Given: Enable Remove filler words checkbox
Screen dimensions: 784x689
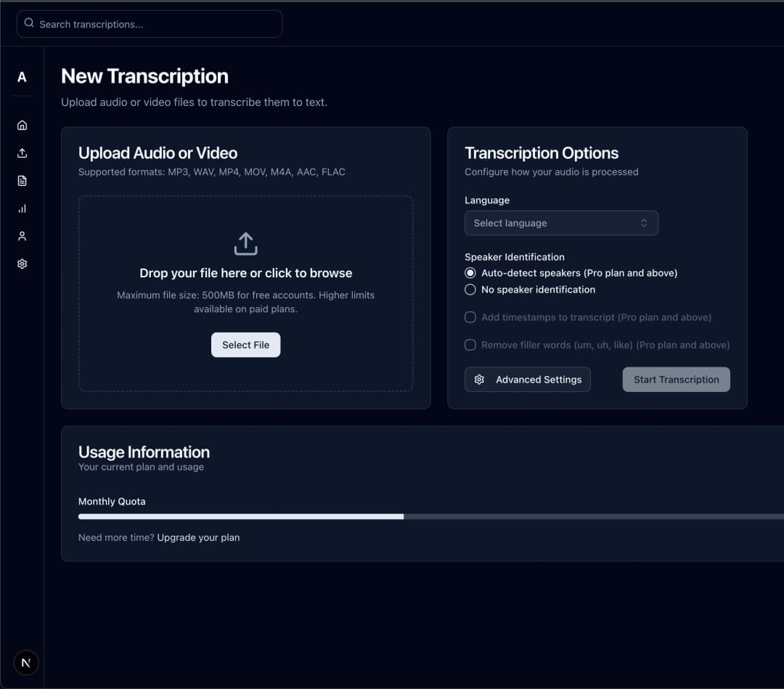Looking at the screenshot, I should pyautogui.click(x=470, y=345).
